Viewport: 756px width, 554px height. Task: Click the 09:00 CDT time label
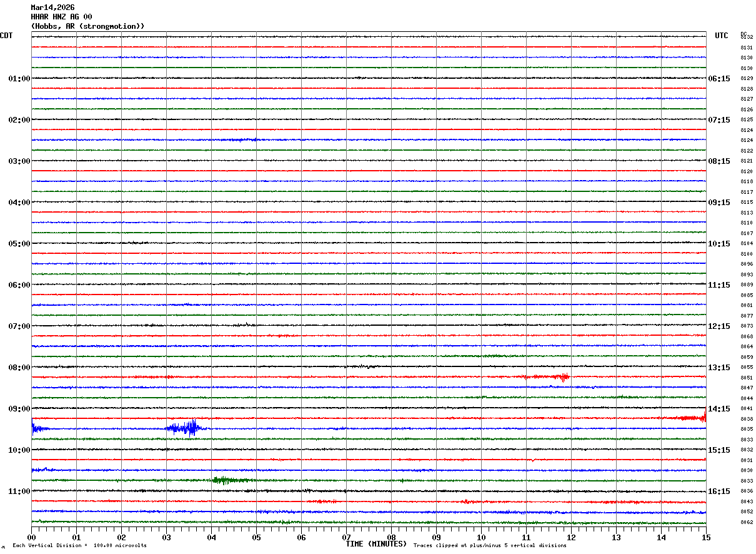(x=19, y=409)
